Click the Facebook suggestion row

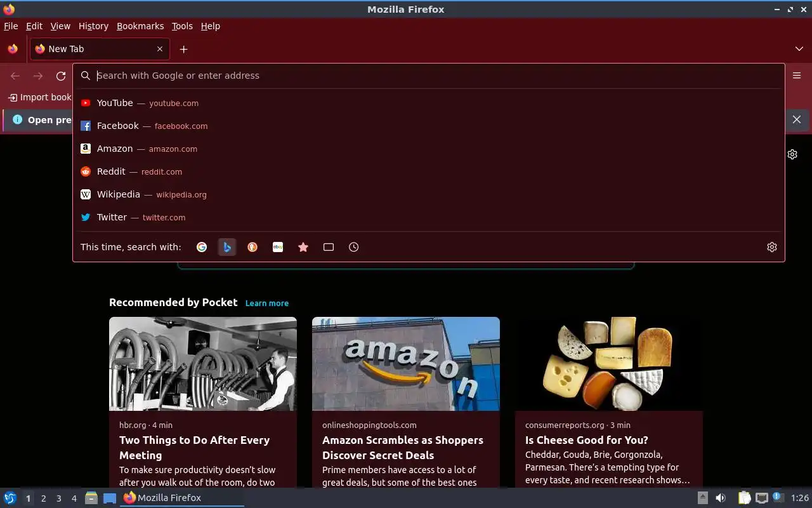[429, 126]
